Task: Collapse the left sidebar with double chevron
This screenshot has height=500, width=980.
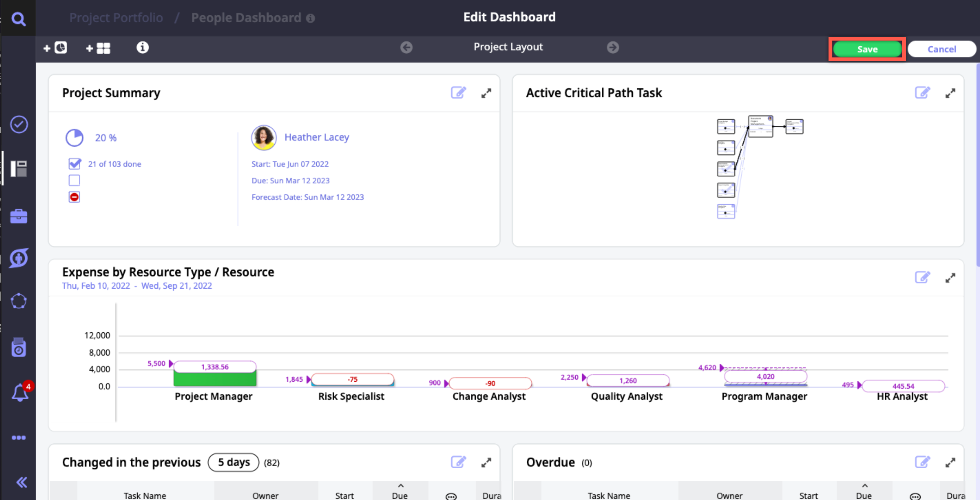Action: [x=21, y=482]
